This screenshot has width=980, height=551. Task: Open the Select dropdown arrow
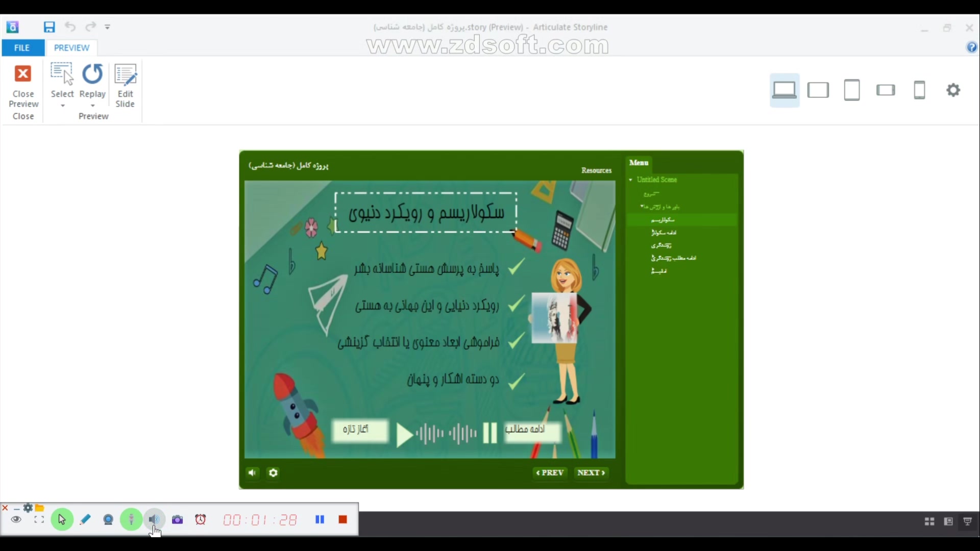pyautogui.click(x=63, y=106)
